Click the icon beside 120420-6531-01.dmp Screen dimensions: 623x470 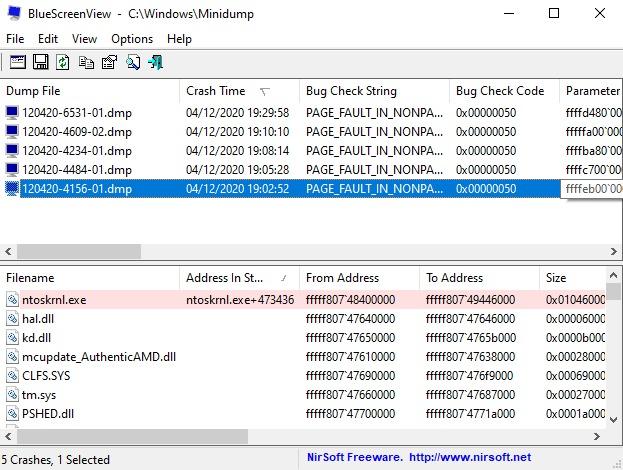pyautogui.click(x=12, y=113)
